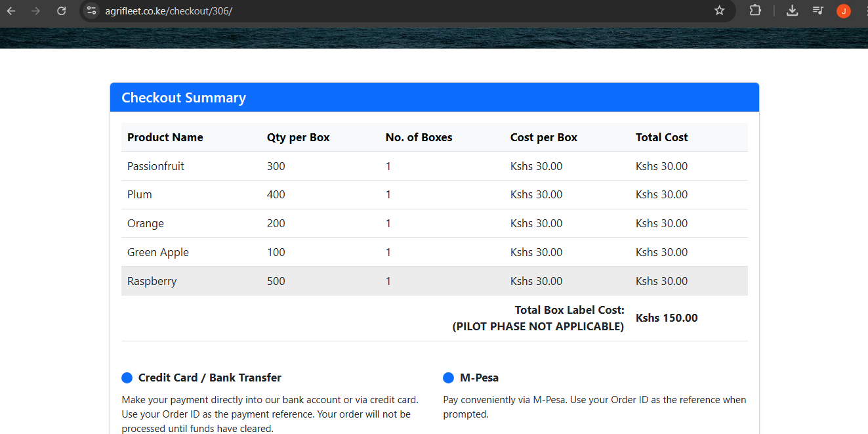The image size is (868, 434).
Task: Click the Green Apple cost per box value
Action: pyautogui.click(x=536, y=251)
